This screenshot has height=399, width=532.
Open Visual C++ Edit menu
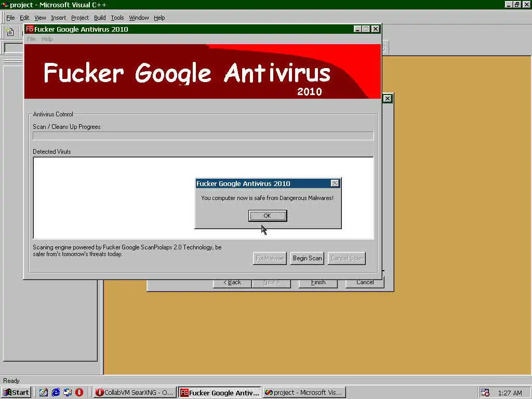[x=24, y=18]
